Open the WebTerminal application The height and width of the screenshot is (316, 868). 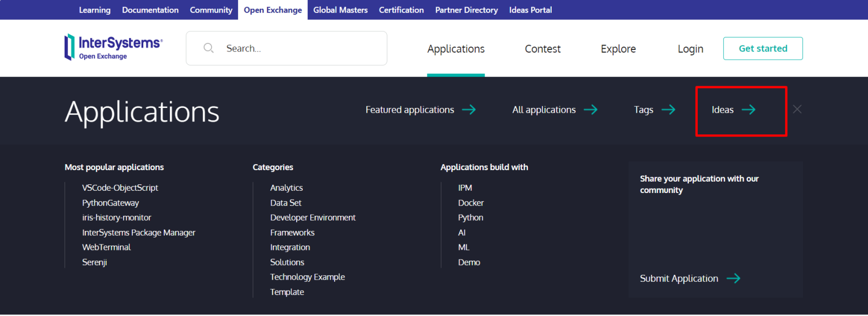(106, 247)
